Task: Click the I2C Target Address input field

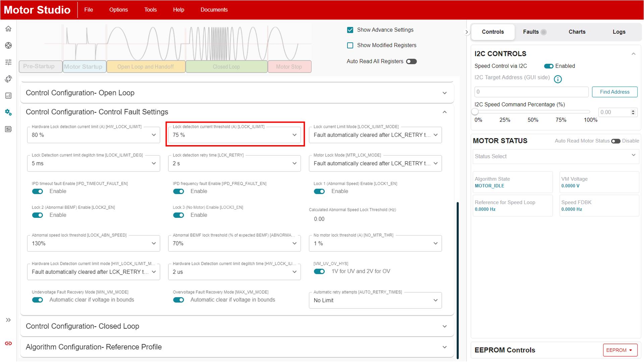Action: tap(531, 92)
